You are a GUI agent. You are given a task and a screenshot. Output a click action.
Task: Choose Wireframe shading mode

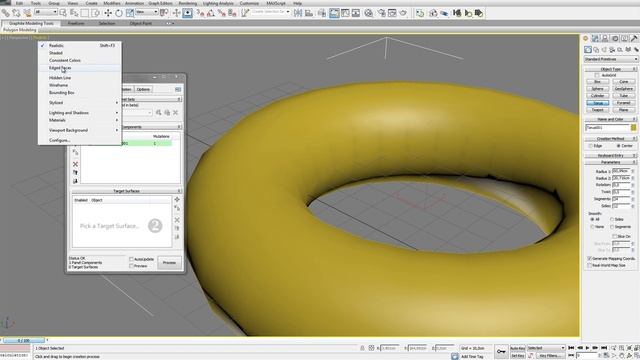[80, 85]
